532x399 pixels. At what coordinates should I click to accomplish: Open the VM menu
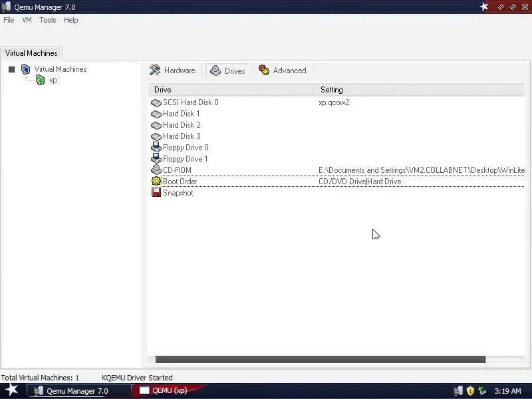click(27, 20)
